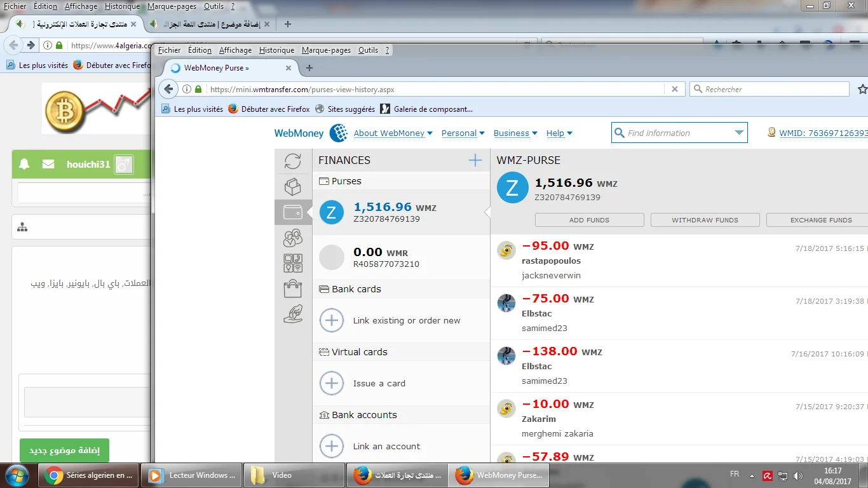
Task: Click the Link existing or order new plus icon
Action: 332,320
